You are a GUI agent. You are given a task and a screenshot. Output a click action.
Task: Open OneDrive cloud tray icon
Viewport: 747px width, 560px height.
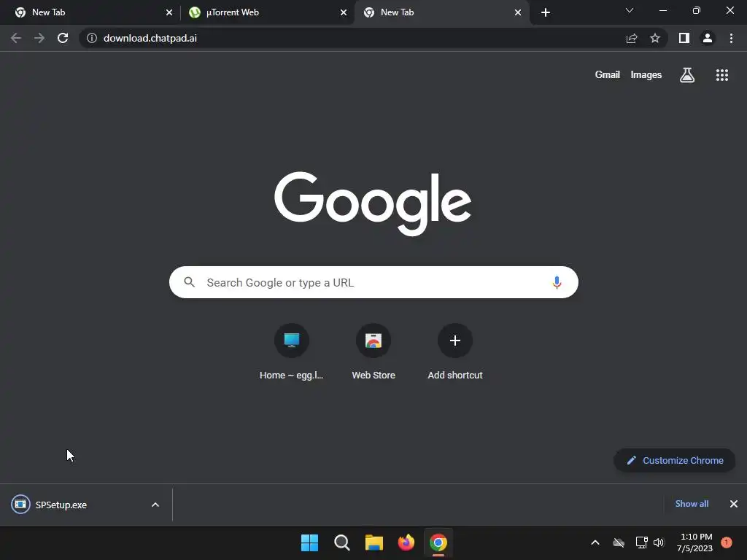pyautogui.click(x=619, y=542)
